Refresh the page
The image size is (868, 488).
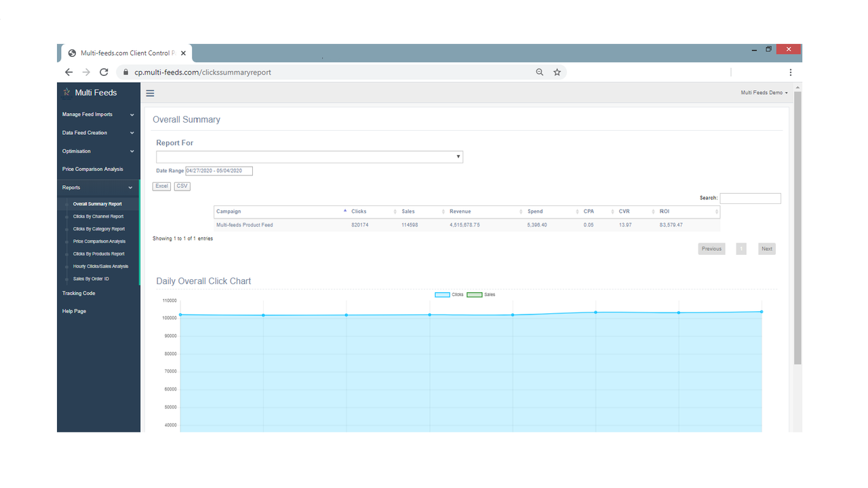coord(103,72)
